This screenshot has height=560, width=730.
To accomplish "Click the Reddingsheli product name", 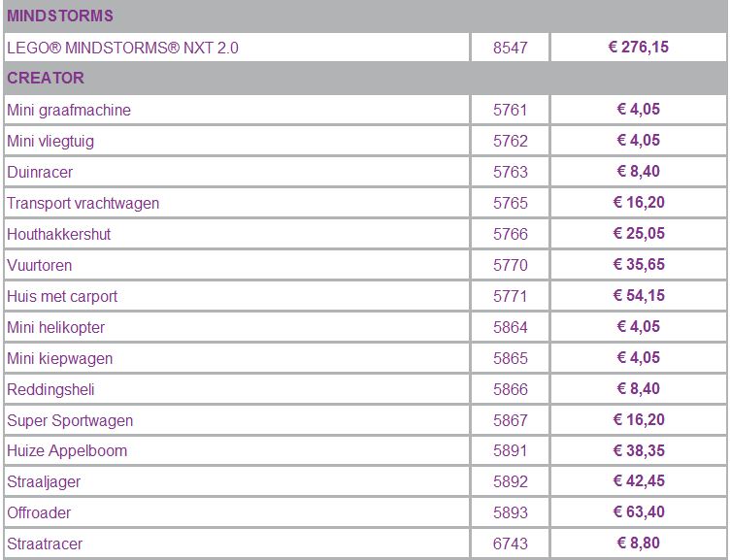I will pyautogui.click(x=50, y=389).
